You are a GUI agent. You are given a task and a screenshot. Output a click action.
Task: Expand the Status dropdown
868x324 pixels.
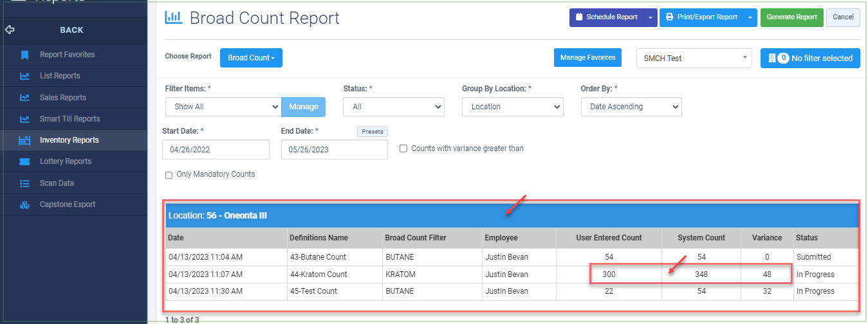393,107
